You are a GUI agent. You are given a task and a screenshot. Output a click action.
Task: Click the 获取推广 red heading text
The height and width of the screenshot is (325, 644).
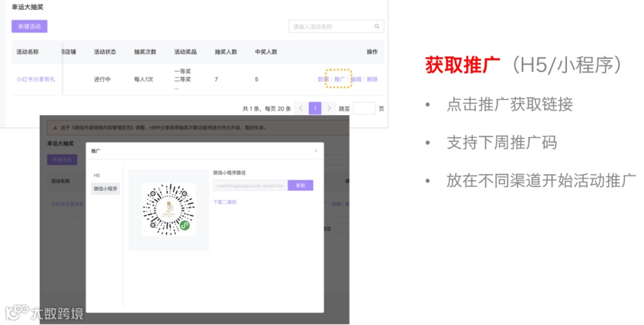click(463, 65)
